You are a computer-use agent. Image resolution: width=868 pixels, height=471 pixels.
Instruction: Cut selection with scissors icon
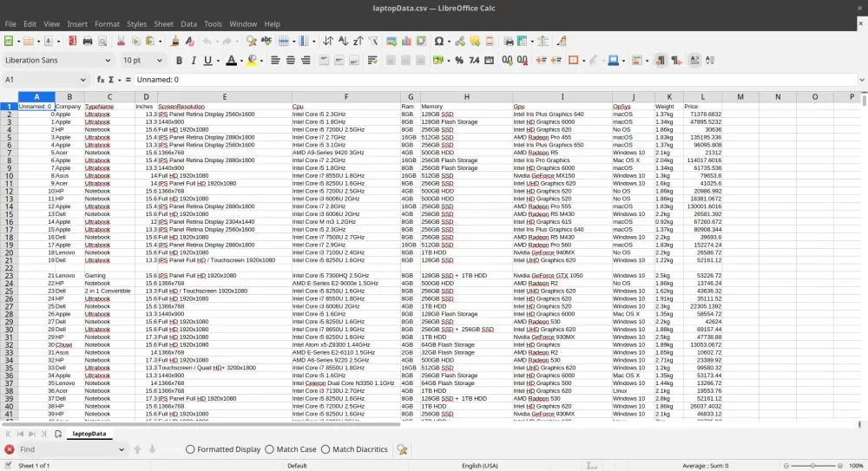pos(121,41)
